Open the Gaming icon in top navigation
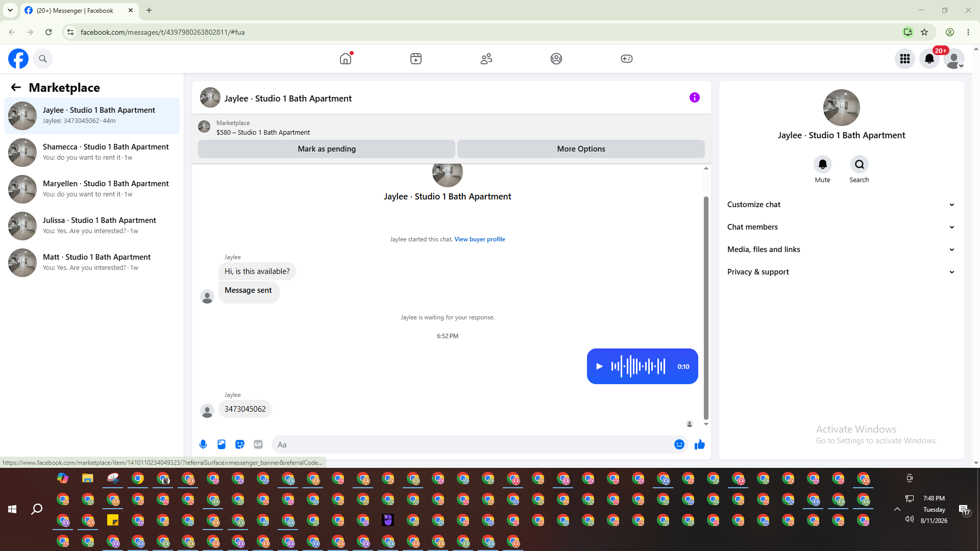Viewport: 980px width, 551px height. [627, 59]
